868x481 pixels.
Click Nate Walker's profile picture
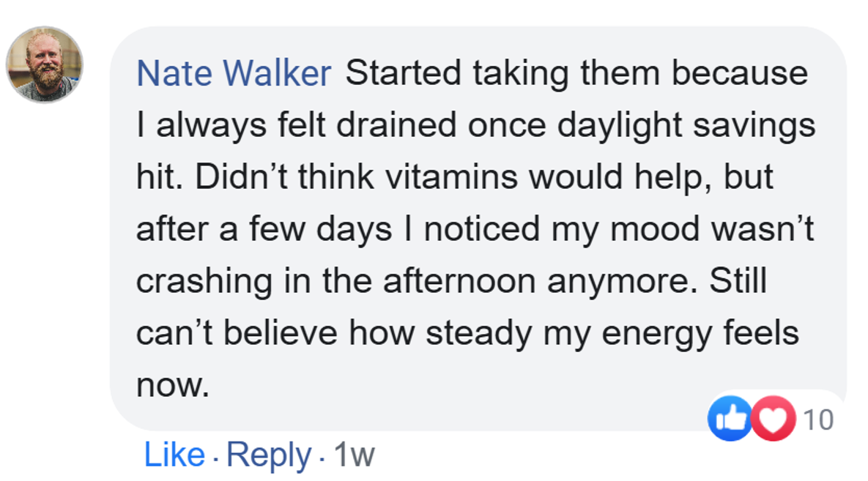coord(45,65)
